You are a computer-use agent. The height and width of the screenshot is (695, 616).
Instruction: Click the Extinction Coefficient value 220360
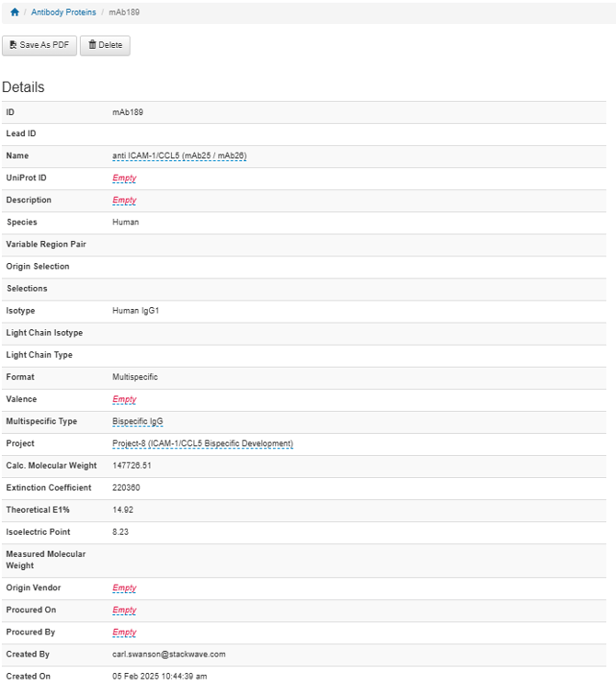pos(126,488)
